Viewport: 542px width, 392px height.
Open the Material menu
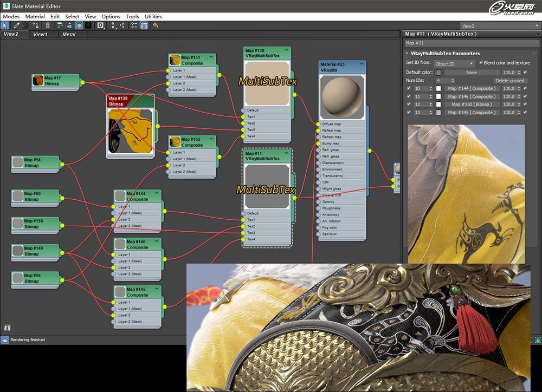coord(35,17)
